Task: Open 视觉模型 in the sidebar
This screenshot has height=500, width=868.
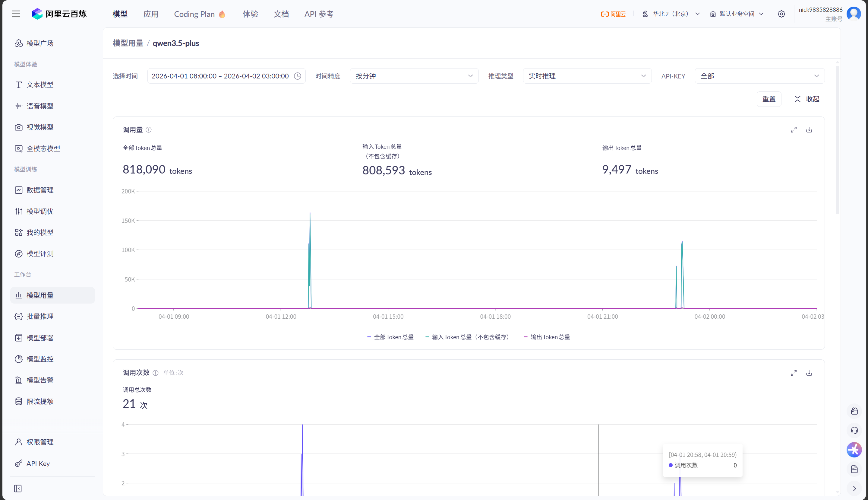Action: click(x=52, y=127)
